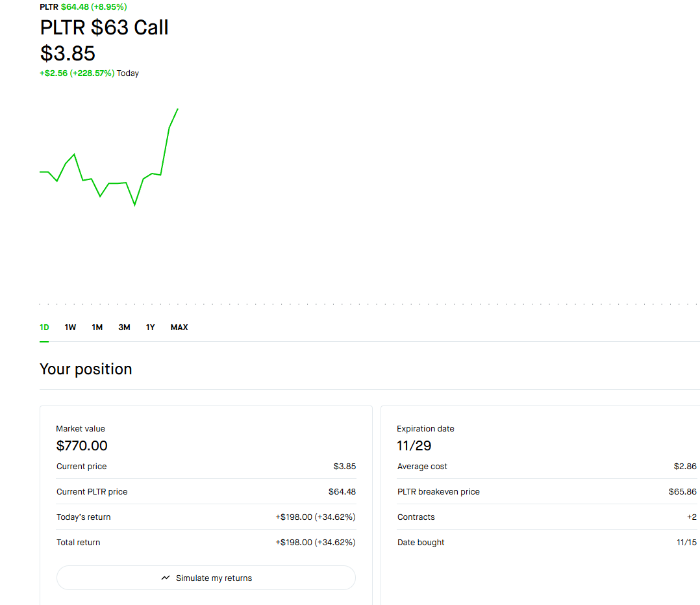Click the Today's return row
Screen dimensions: 700x605
pos(206,517)
